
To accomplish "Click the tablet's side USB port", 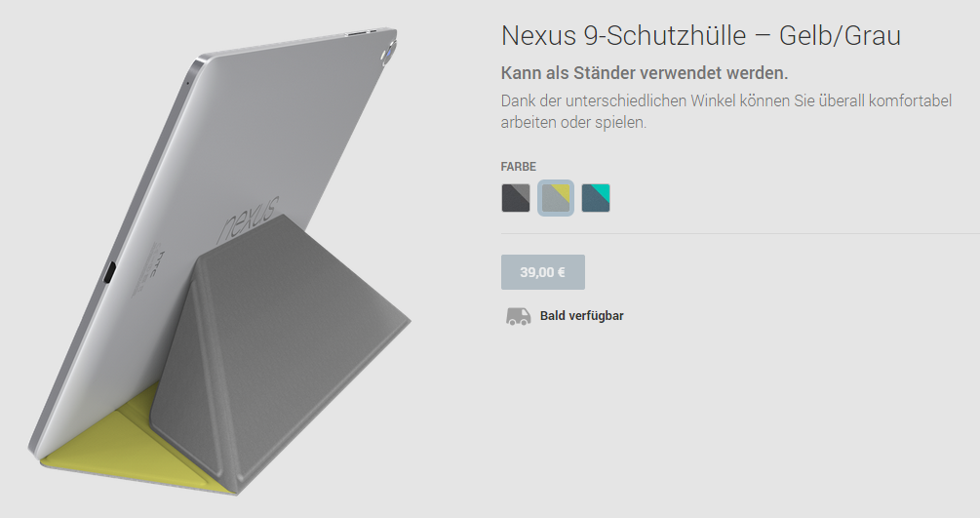I will coord(109,273).
